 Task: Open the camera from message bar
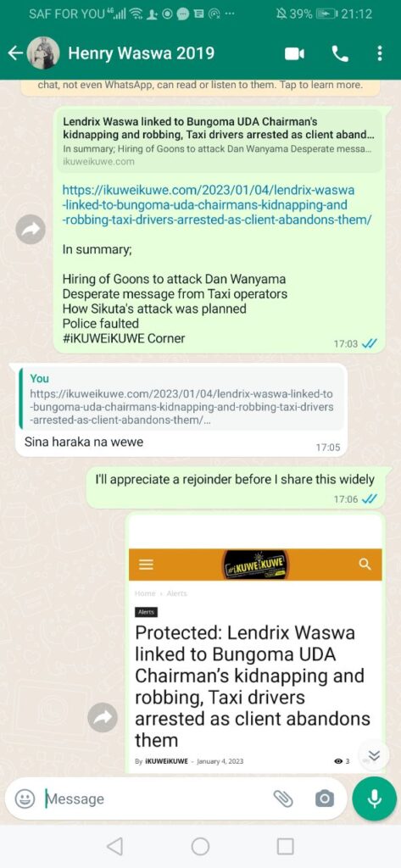click(x=325, y=798)
